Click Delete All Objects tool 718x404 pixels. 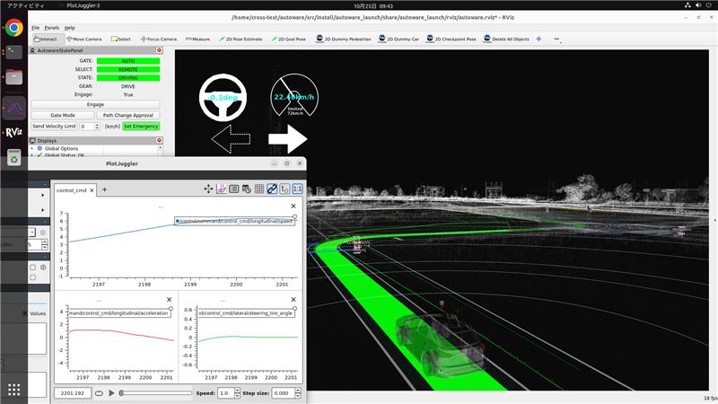(x=506, y=39)
